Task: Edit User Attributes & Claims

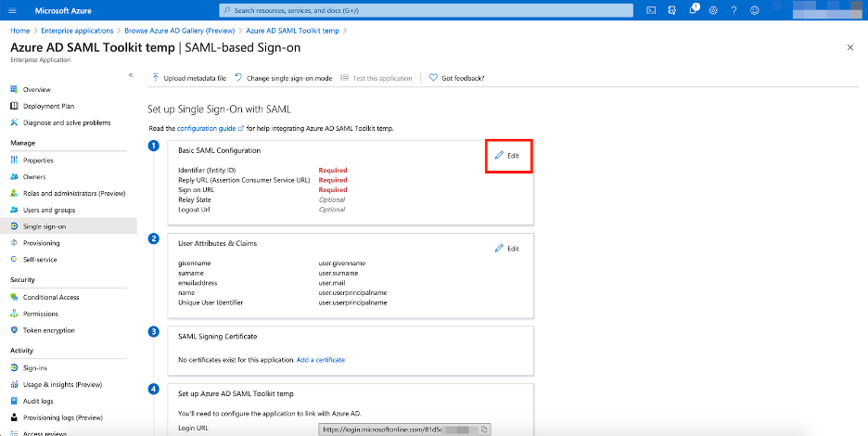Action: pyautogui.click(x=507, y=249)
